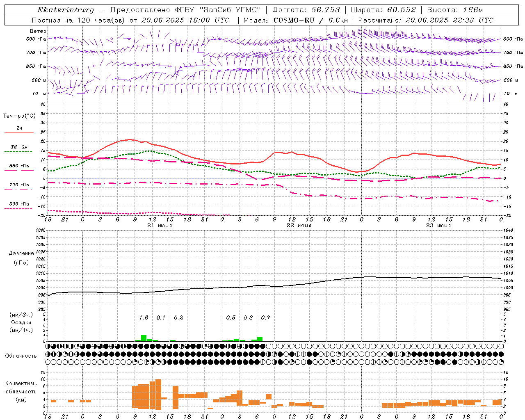Click the tallest orange convective cloud bar
The width and height of the screenshot is (525, 420).
coord(158,395)
